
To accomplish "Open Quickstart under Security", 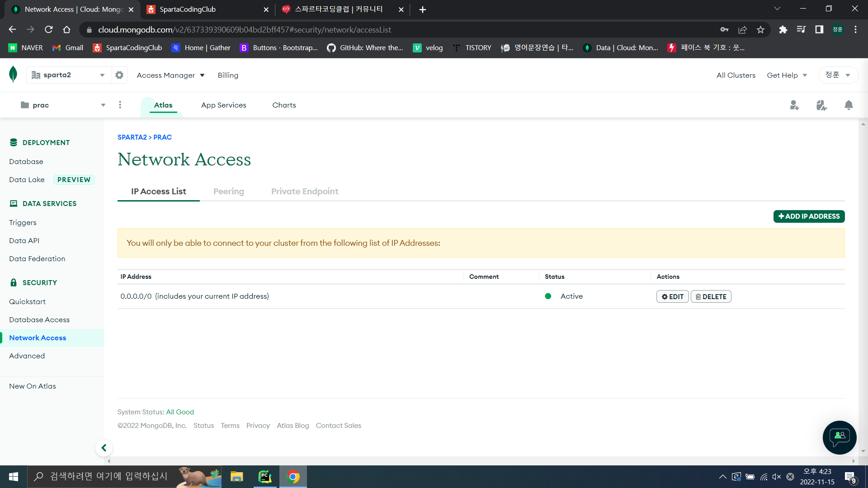I will click(x=27, y=302).
